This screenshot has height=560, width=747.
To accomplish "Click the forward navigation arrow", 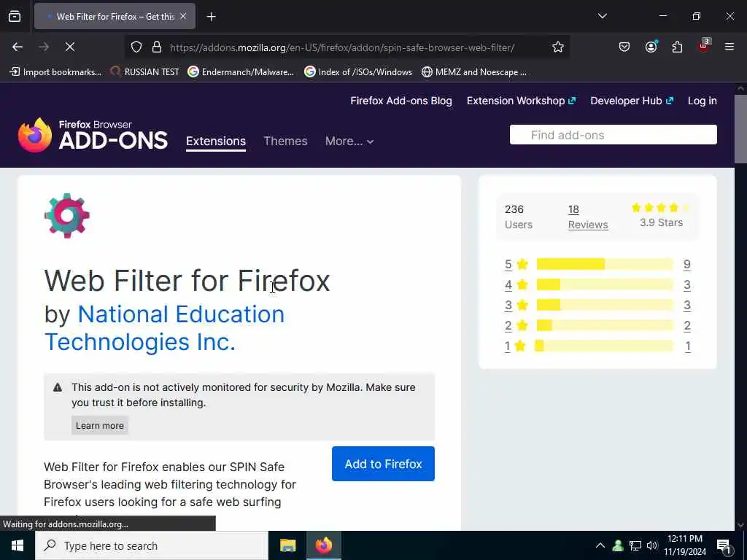I will click(x=44, y=47).
